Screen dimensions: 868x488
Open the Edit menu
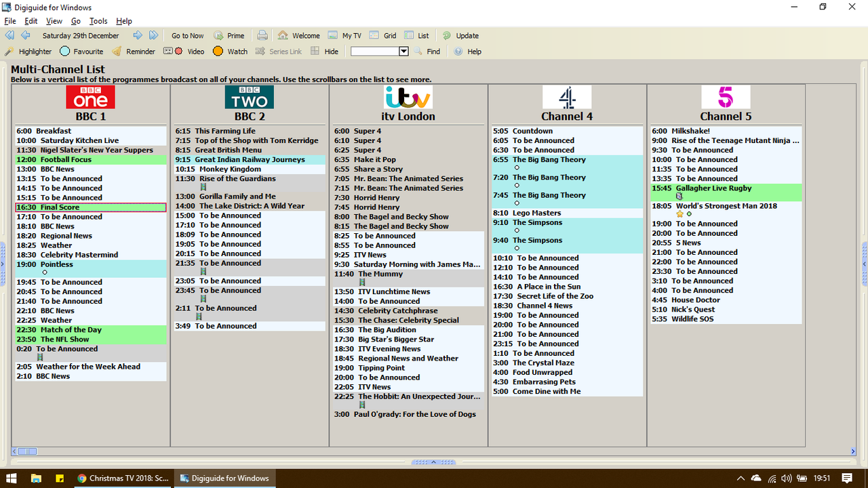(31, 21)
